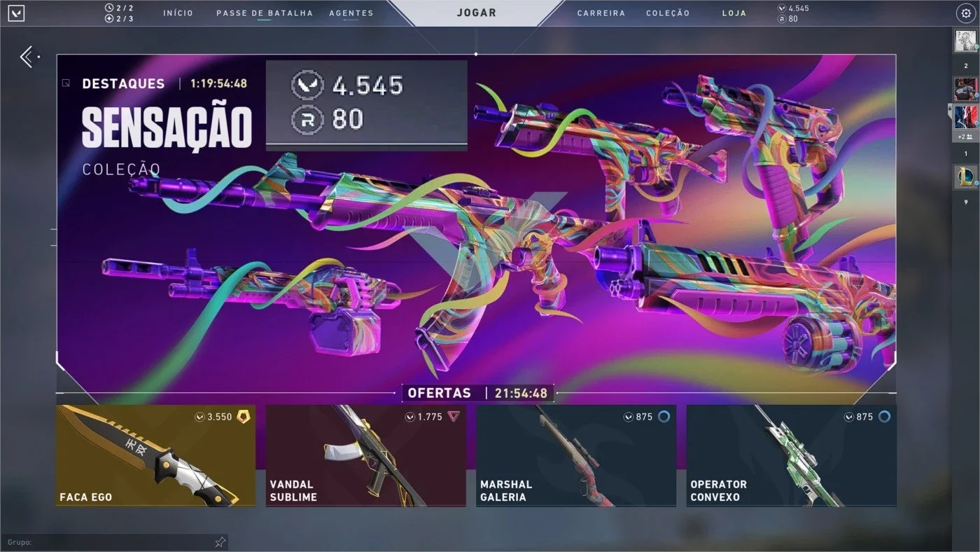Click the large Radianite icon beside 80
980x552 pixels.
click(307, 120)
